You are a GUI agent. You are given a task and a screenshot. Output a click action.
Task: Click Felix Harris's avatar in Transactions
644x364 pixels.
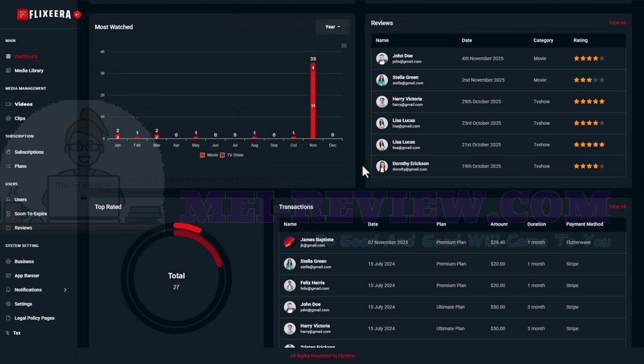[x=290, y=285]
